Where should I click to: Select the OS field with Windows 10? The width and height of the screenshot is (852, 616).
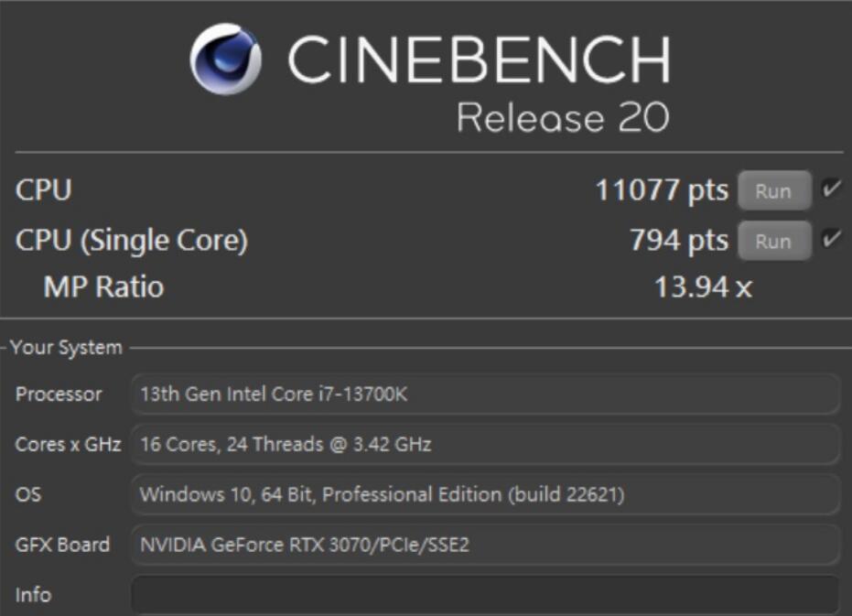point(485,495)
